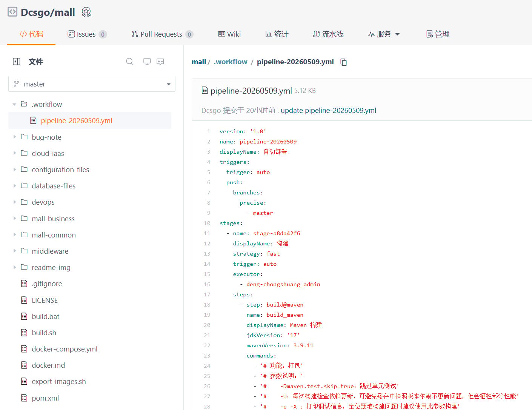
Task: Open the master branch dropdown
Action: click(92, 84)
